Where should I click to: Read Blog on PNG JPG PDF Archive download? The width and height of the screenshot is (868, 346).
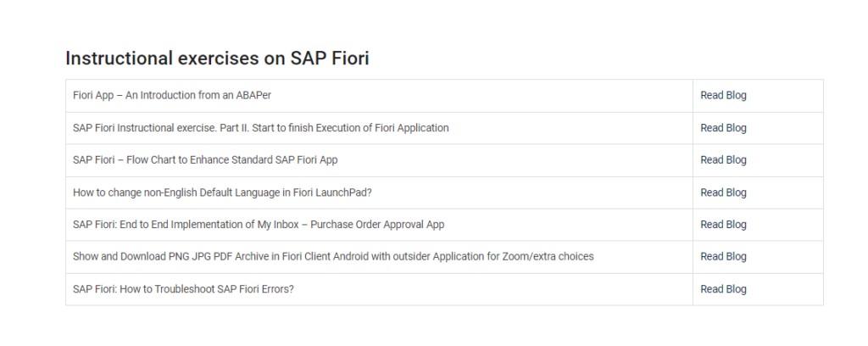click(x=723, y=257)
